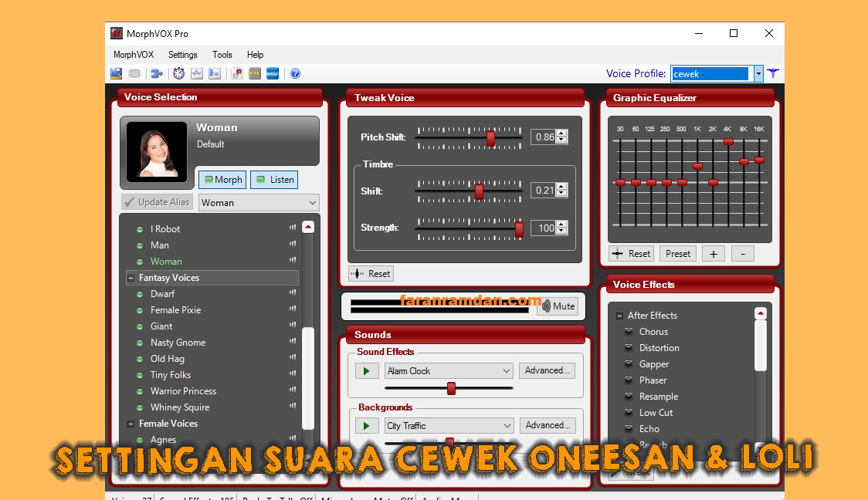Open the Settings menu
The width and height of the screenshot is (868, 500).
coord(183,55)
